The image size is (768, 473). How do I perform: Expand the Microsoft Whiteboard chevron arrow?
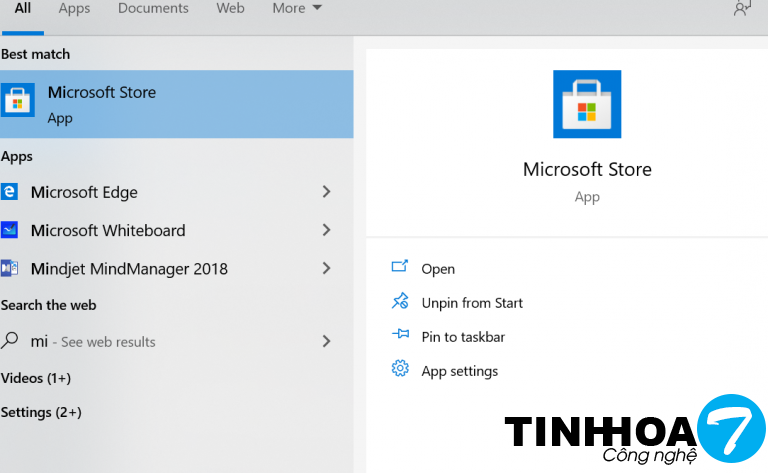326,230
